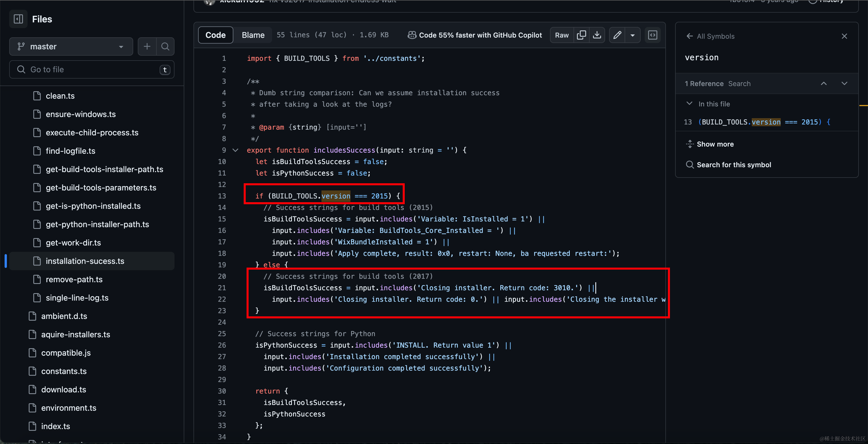Open execute-child-process.ts file

click(x=92, y=133)
